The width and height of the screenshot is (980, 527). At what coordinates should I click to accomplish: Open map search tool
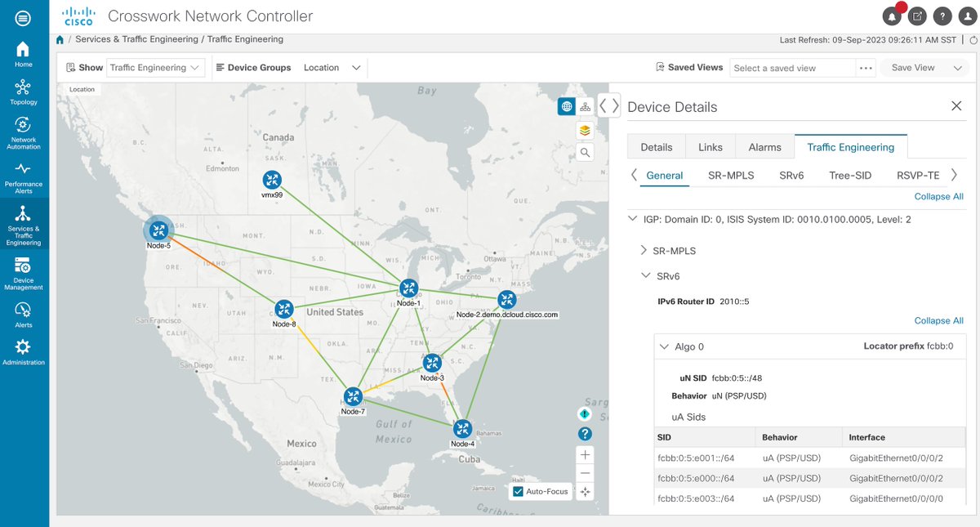(x=585, y=152)
